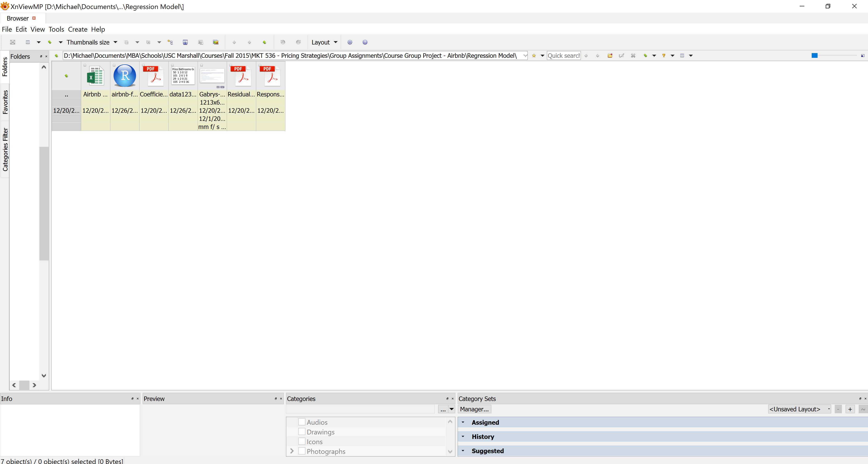Click the Manager... button in Category Sets
This screenshot has width=868, height=464.
pos(474,409)
